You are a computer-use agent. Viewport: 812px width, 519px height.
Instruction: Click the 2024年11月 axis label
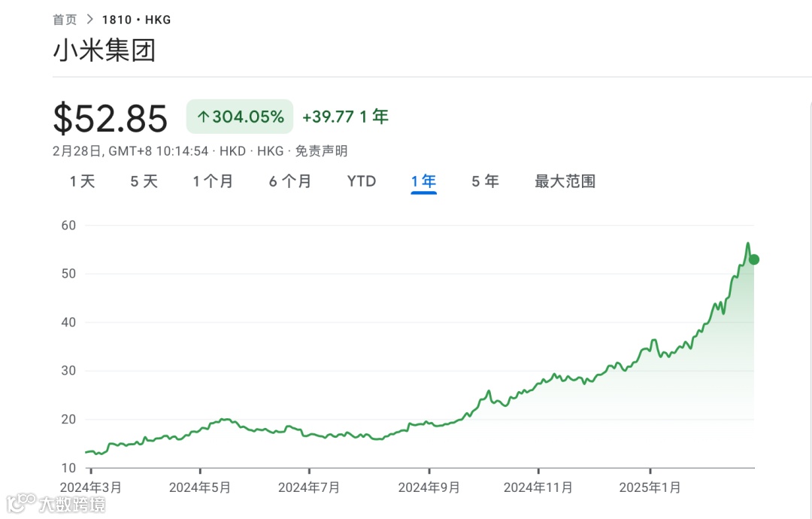click(x=538, y=487)
